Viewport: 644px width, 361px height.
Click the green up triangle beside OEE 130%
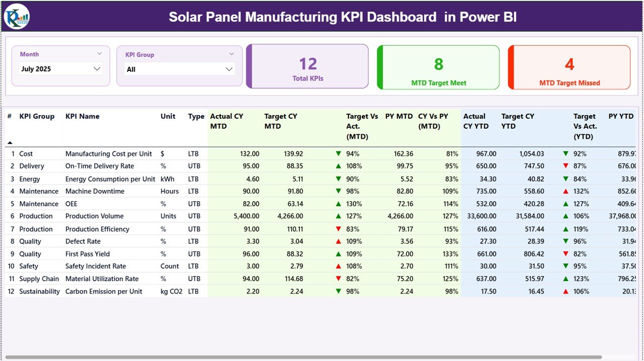(339, 204)
